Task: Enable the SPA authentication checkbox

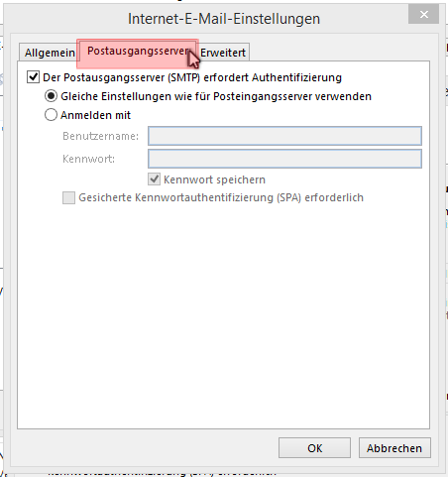Action: point(68,197)
